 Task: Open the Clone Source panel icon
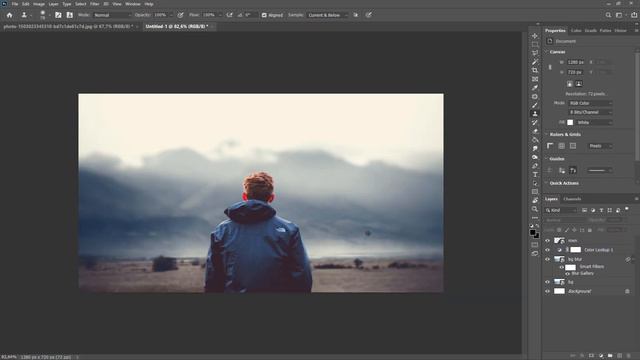click(70, 15)
